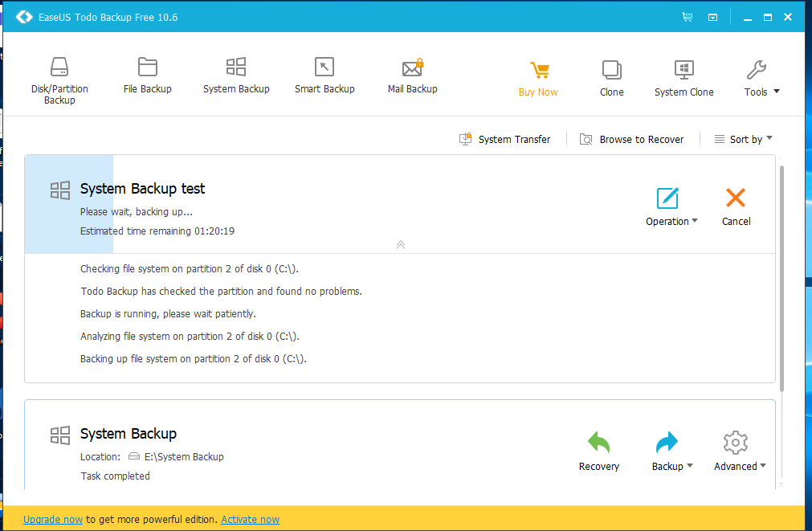Select the System Backup test title
The image size is (812, 531).
pos(142,189)
